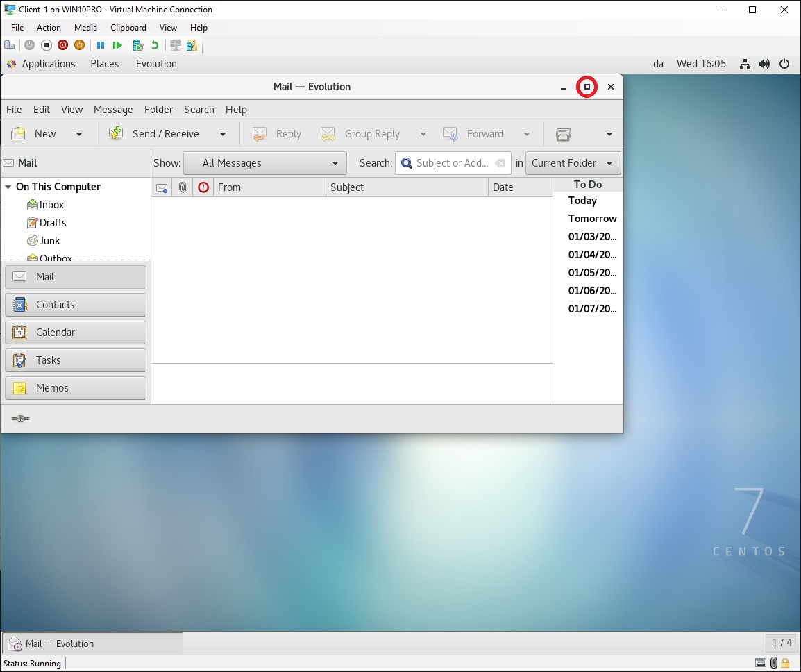Click the green Reset icon in the VM toolbar

117,45
